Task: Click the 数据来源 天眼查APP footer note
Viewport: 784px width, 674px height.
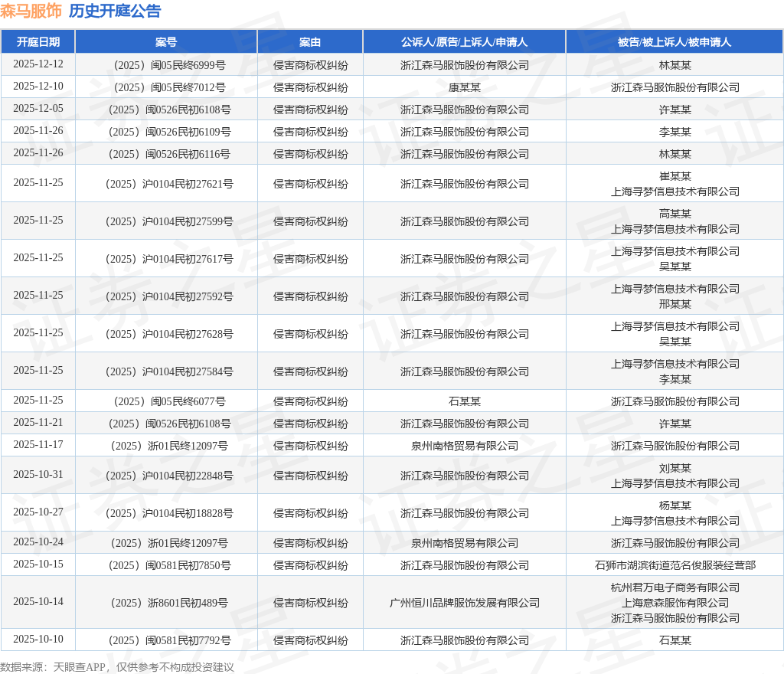Action: (x=117, y=667)
